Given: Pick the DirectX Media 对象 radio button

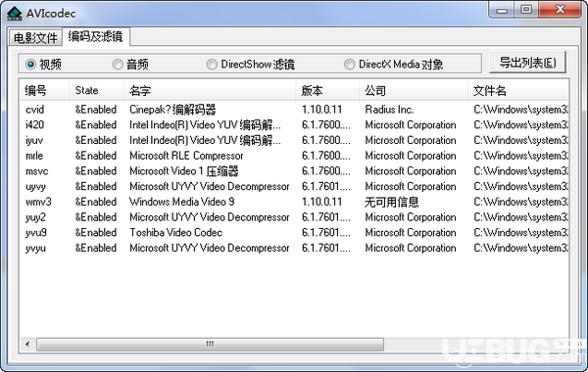Looking at the screenshot, I should point(393,65).
